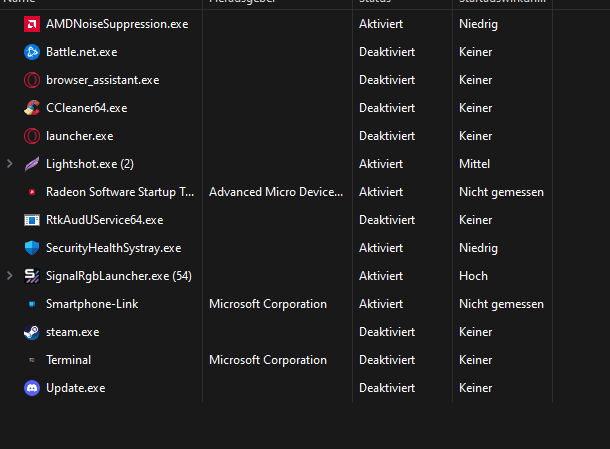Click the Windows Security shield icon
The height and width of the screenshot is (449, 610).
point(32,248)
